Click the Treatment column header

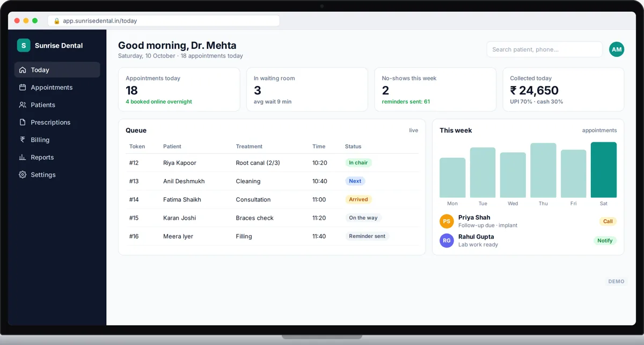tap(249, 146)
